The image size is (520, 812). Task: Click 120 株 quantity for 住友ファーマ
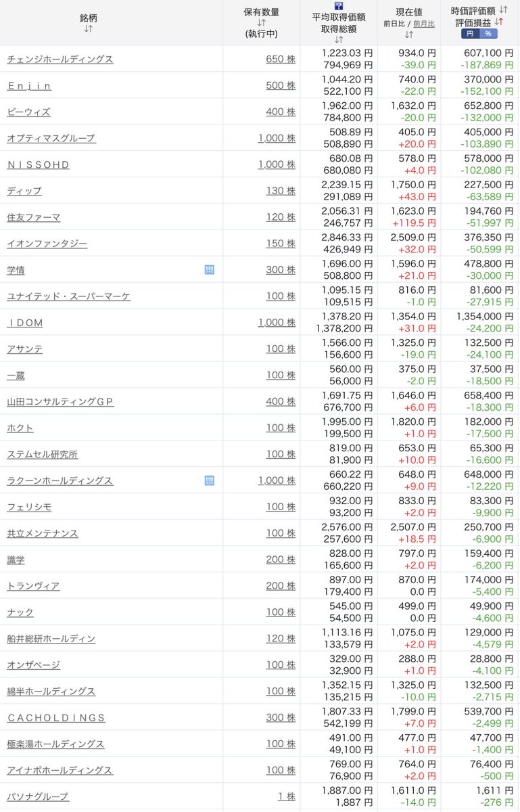pos(281,217)
